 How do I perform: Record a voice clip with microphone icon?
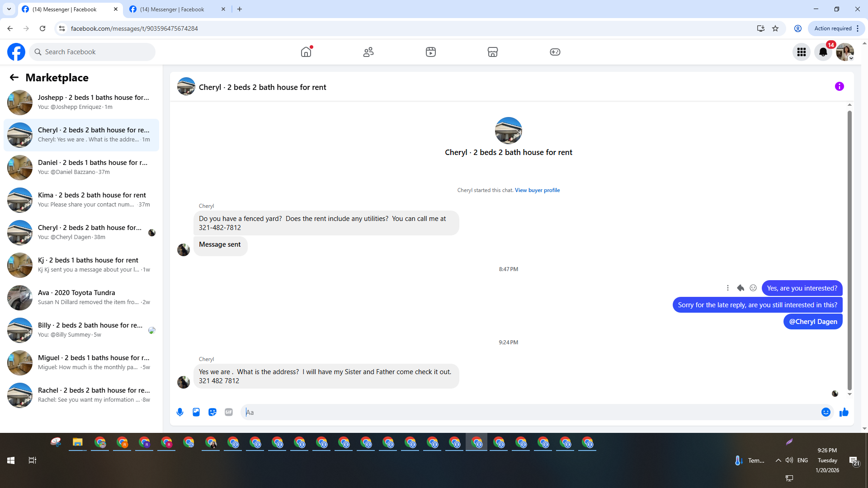pyautogui.click(x=180, y=412)
